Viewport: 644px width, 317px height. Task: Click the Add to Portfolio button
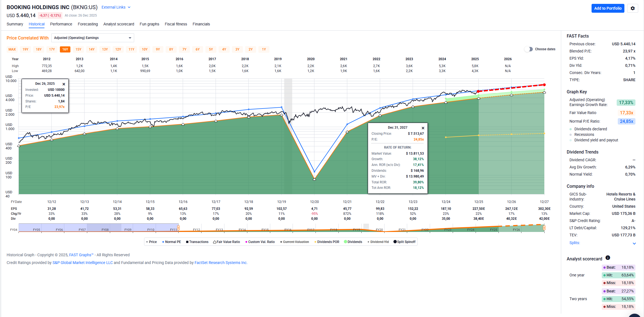click(x=608, y=8)
